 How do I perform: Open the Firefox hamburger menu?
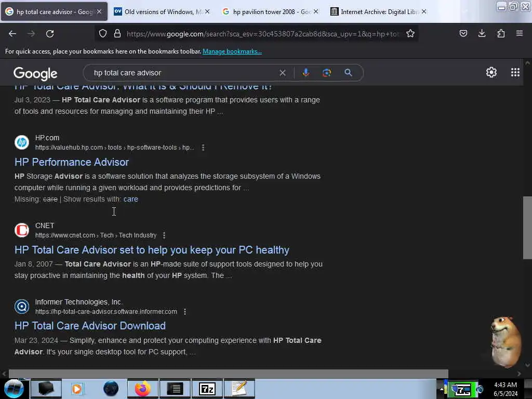coord(520,33)
